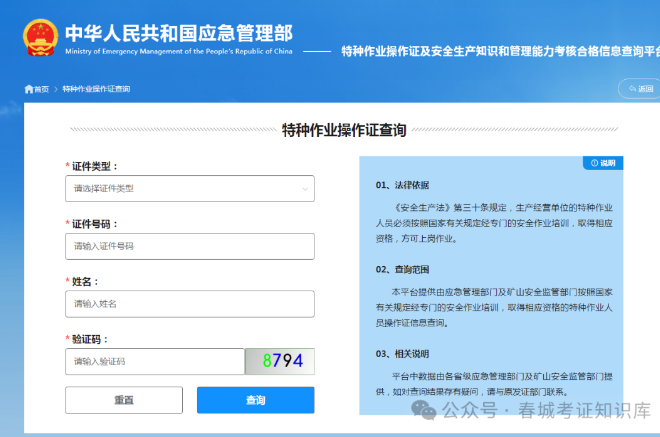Open the 证件类型 select box

(x=189, y=188)
